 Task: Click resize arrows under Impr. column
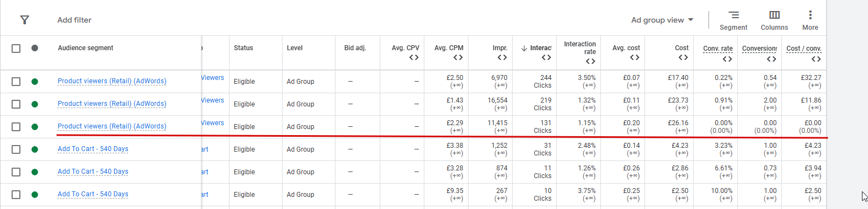[x=502, y=57]
